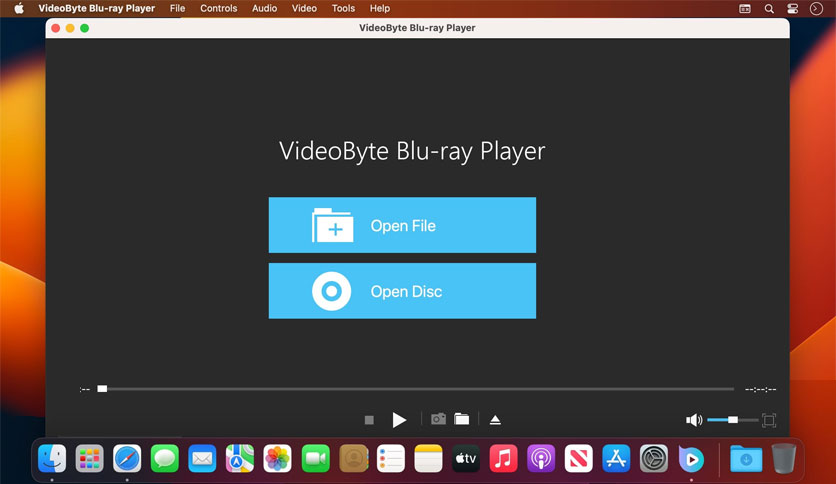Open Messages from the Dock
This screenshot has width=836, height=484.
click(164, 458)
